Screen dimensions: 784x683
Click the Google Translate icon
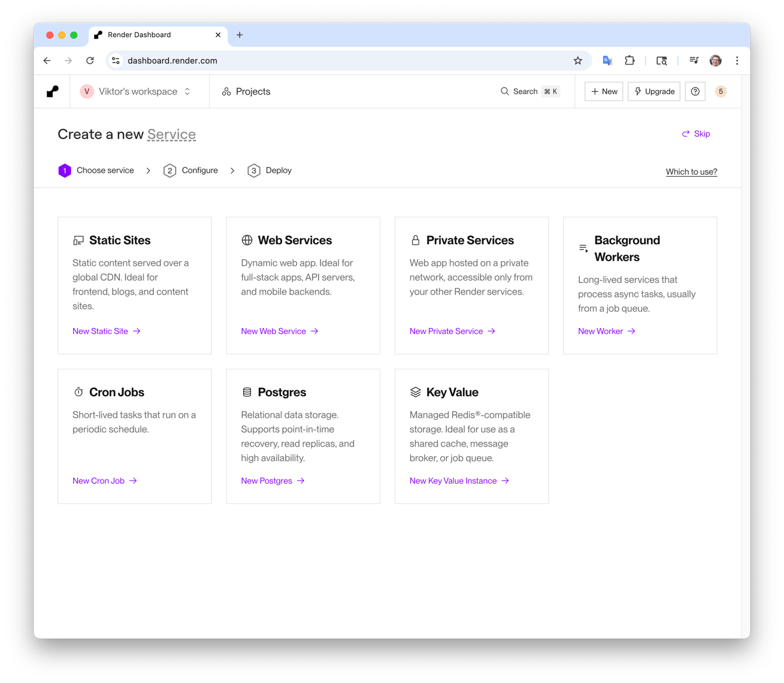point(607,60)
